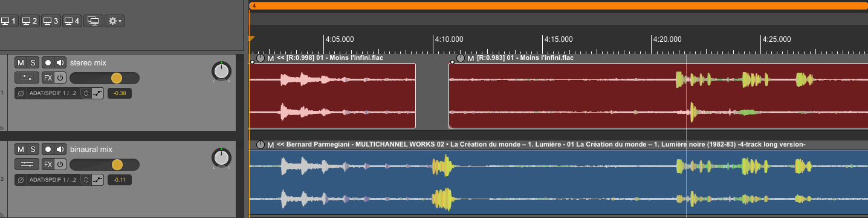Select the R:0.998 Moins l'infini.flac item title
This screenshot has height=218, width=868.
(330, 58)
